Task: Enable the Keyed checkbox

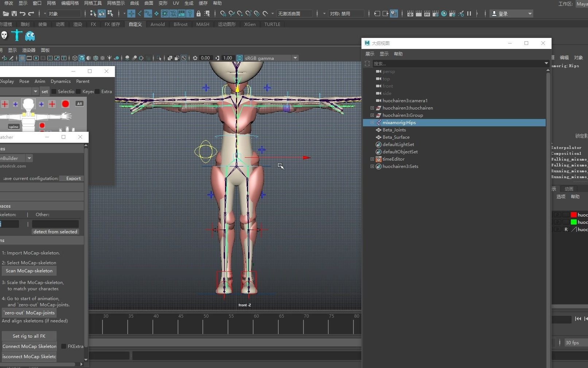Action: pyautogui.click(x=78, y=92)
